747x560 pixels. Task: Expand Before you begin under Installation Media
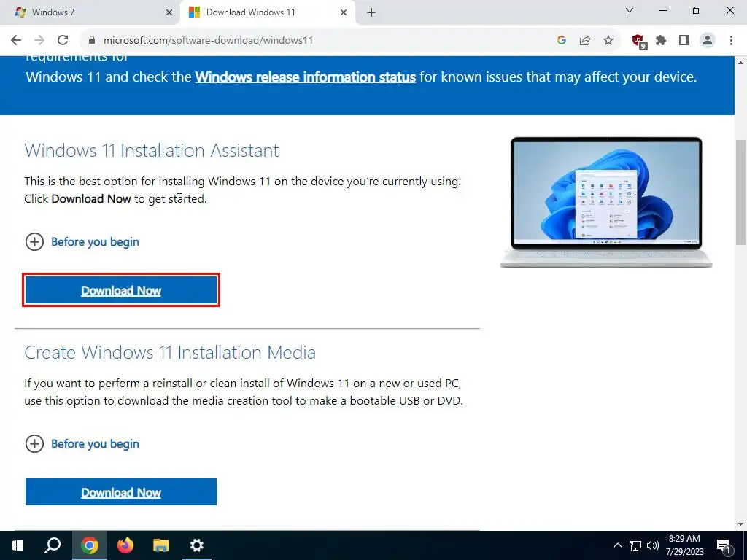82,443
